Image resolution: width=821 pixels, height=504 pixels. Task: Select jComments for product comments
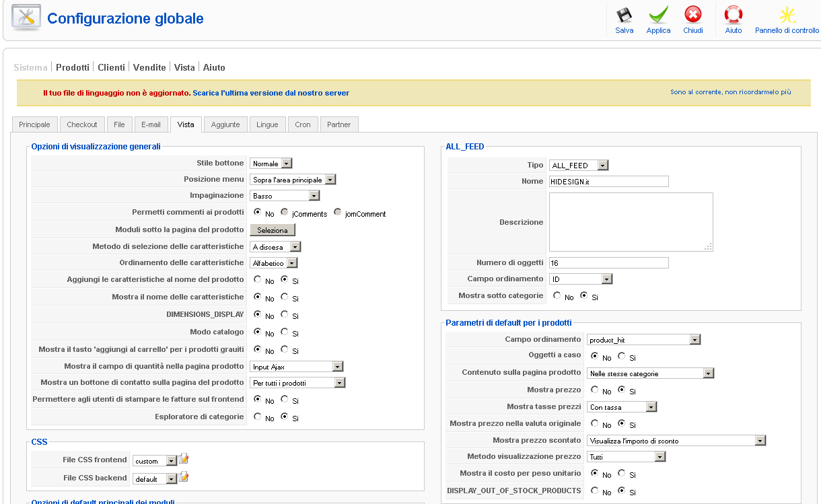click(x=285, y=213)
